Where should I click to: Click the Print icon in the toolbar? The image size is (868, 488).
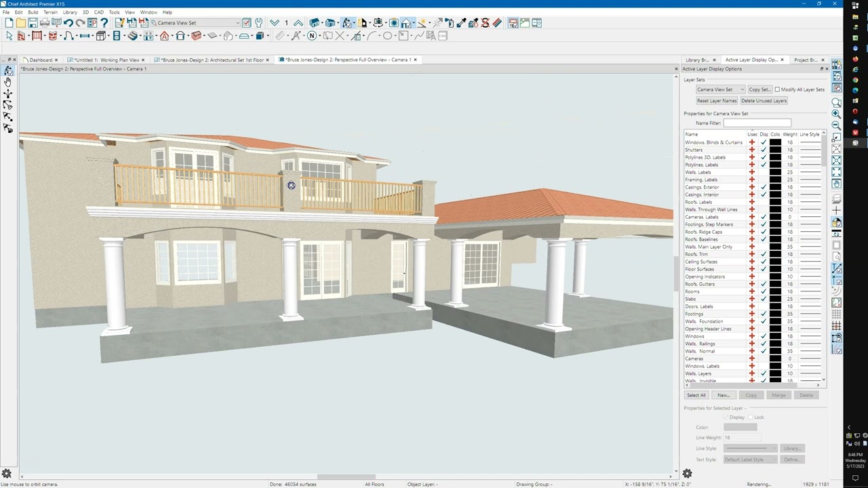[45, 23]
